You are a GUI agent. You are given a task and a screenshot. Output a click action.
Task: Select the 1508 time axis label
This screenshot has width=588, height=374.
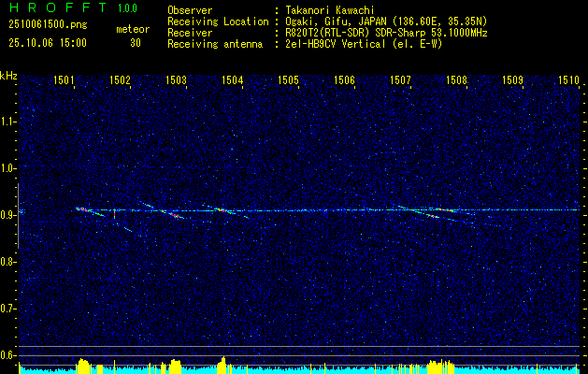pos(456,81)
